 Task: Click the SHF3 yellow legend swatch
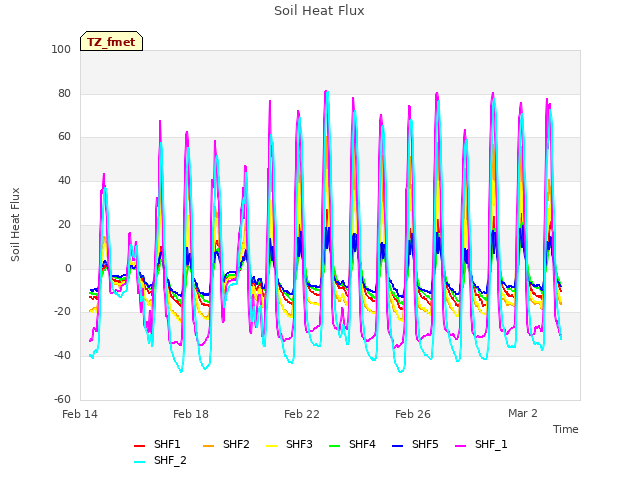tap(271, 446)
